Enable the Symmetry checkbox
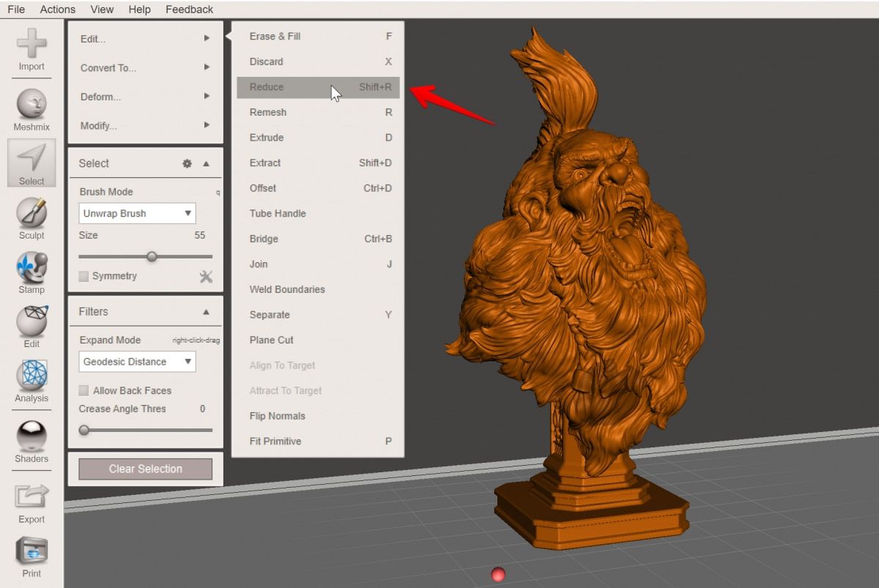This screenshot has width=879, height=588. (x=84, y=276)
